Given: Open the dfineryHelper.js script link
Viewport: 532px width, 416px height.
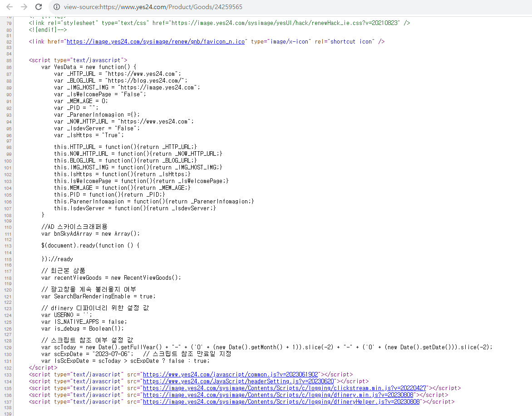Looking at the screenshot, I should point(281,402).
